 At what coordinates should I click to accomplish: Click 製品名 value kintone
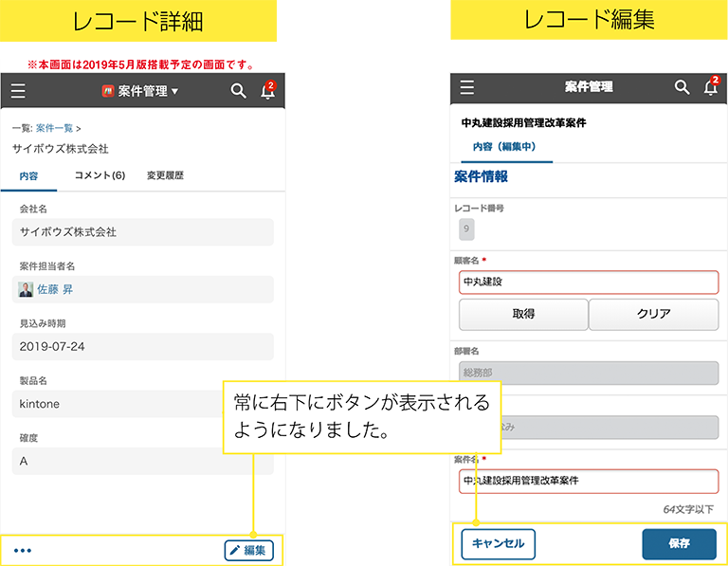143,404
